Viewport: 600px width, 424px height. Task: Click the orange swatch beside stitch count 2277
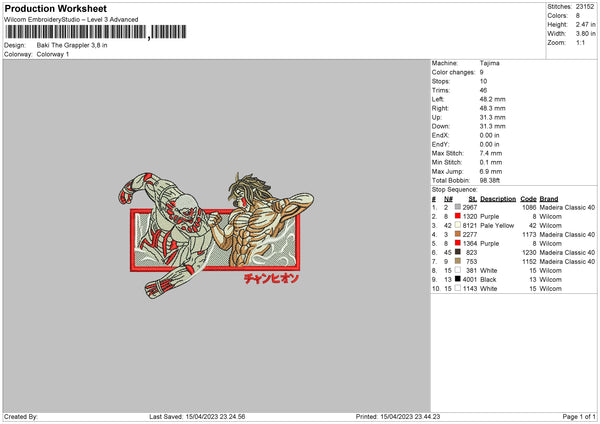tap(458, 234)
